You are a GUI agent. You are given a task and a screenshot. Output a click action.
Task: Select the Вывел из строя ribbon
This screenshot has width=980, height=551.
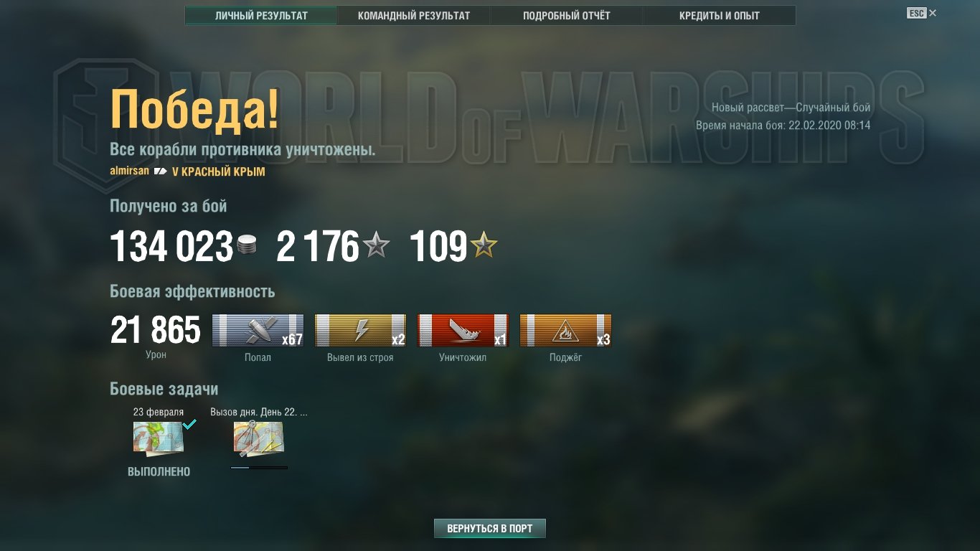360,331
